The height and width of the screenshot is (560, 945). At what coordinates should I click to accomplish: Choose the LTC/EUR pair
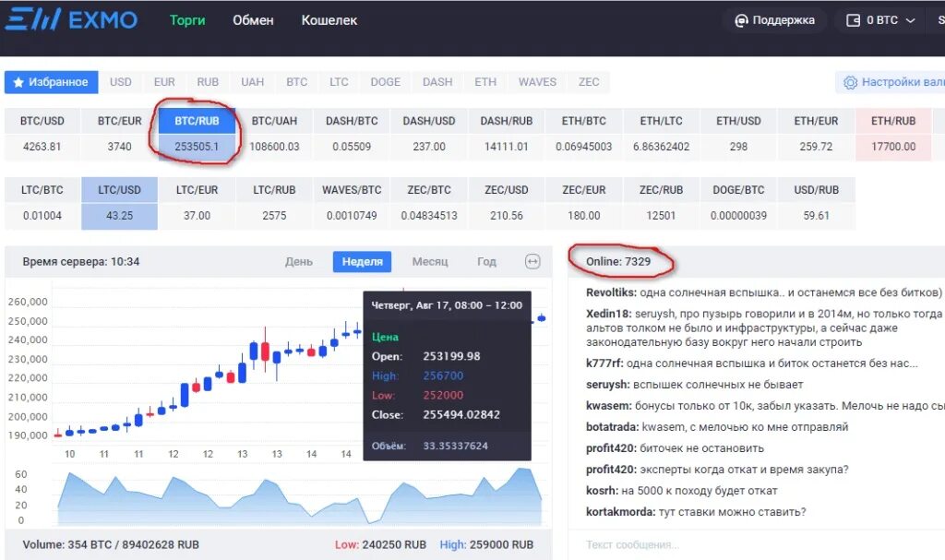coord(197,203)
